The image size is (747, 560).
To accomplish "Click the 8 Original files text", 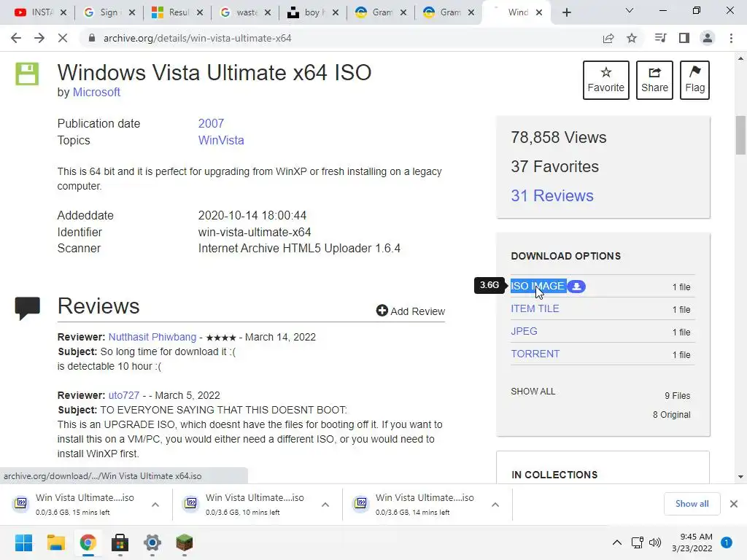I will [x=671, y=415].
